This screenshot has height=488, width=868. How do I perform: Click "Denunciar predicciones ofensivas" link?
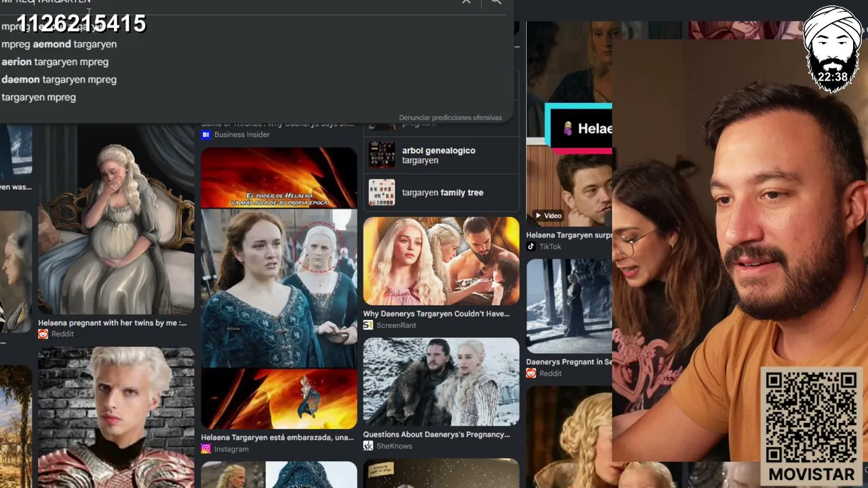coord(450,118)
